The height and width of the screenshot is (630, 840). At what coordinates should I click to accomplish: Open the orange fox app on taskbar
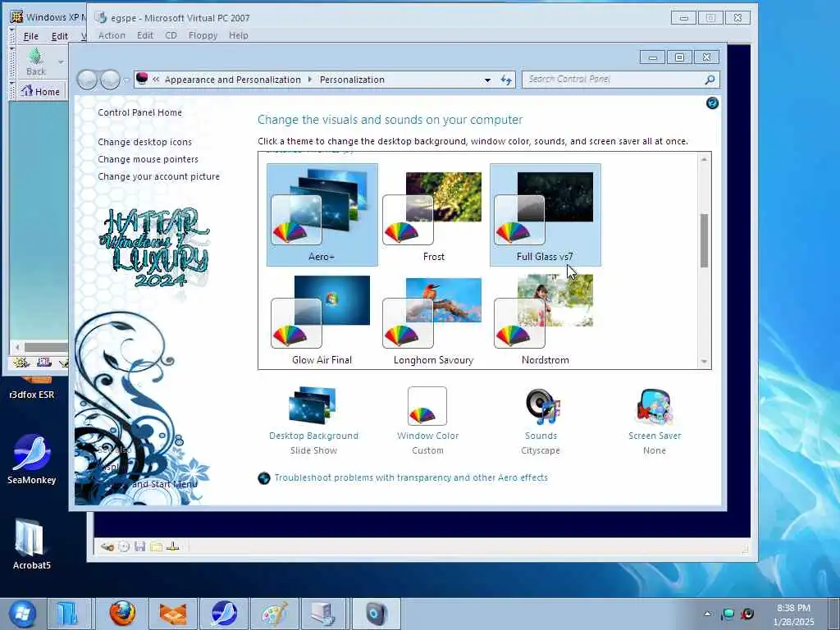173,614
